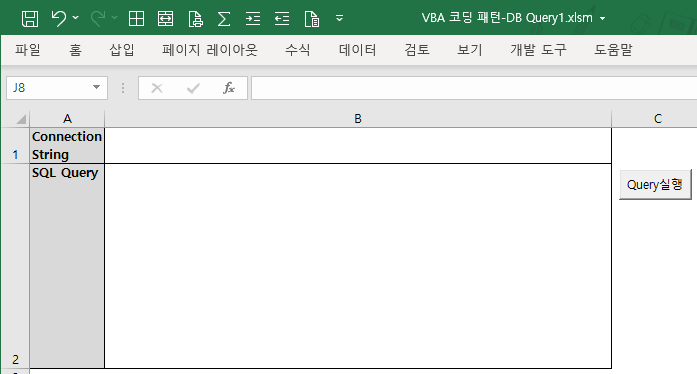Click the Redo arrow icon
This screenshot has height=374, width=697.
point(98,19)
